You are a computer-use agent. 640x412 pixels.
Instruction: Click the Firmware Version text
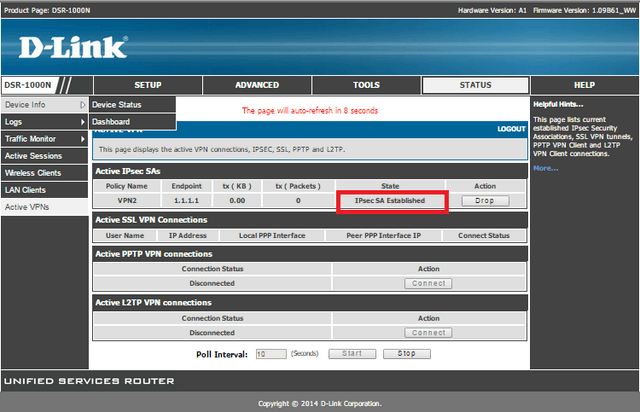(x=584, y=10)
